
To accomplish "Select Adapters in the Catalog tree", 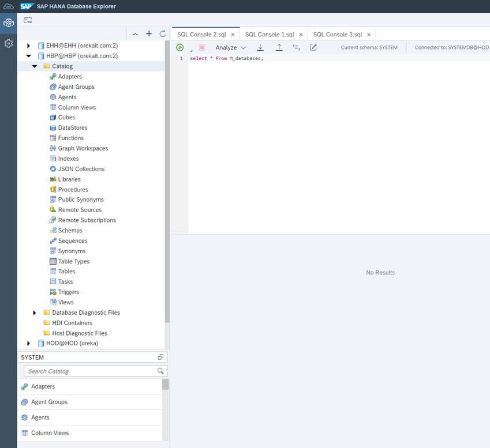I will point(70,77).
